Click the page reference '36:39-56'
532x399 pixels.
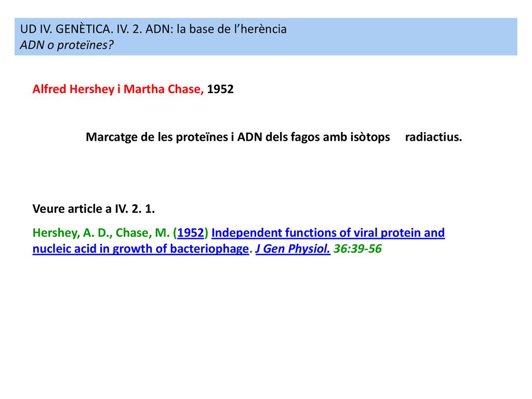357,249
